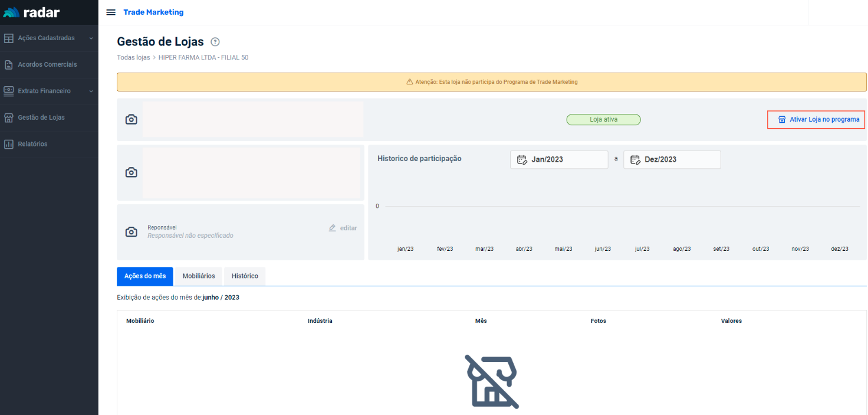Switch to the Histórico tab
Viewport: 868px width, 415px height.
point(245,276)
